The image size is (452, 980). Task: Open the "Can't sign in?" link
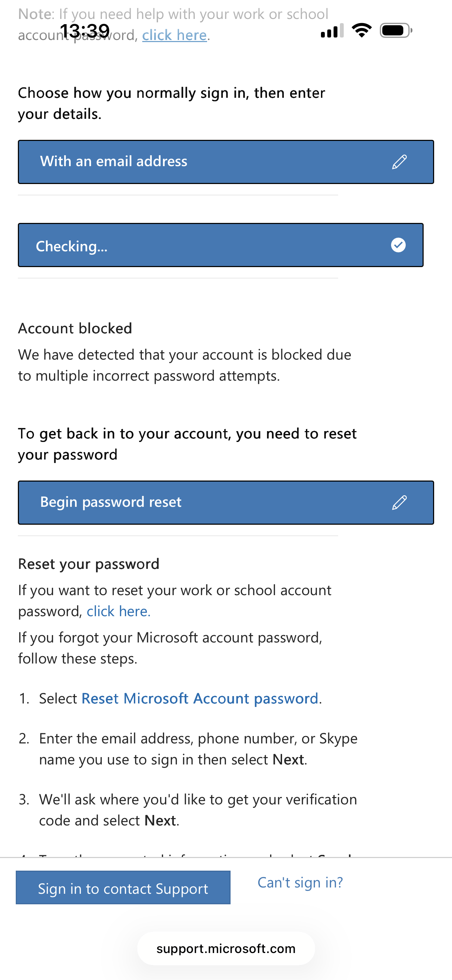coord(300,882)
